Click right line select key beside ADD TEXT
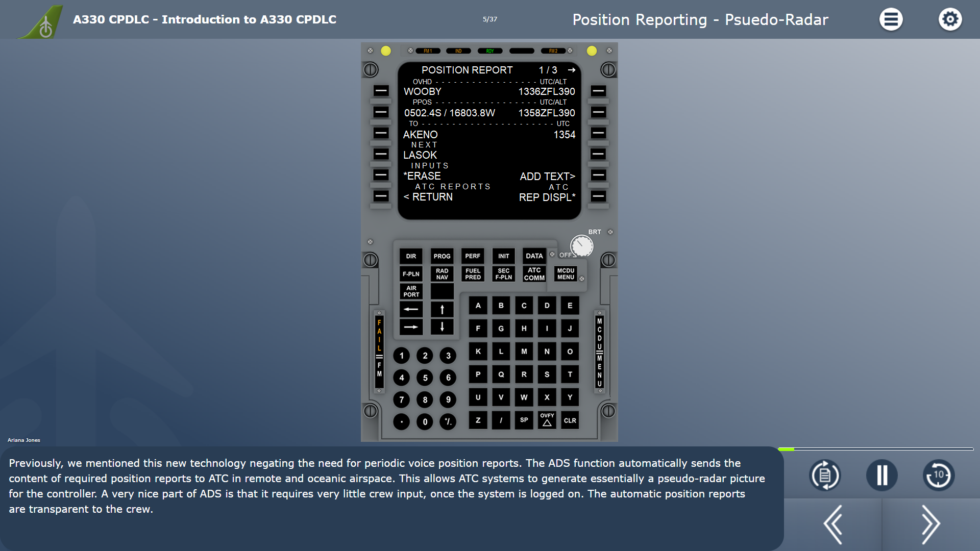 598,175
